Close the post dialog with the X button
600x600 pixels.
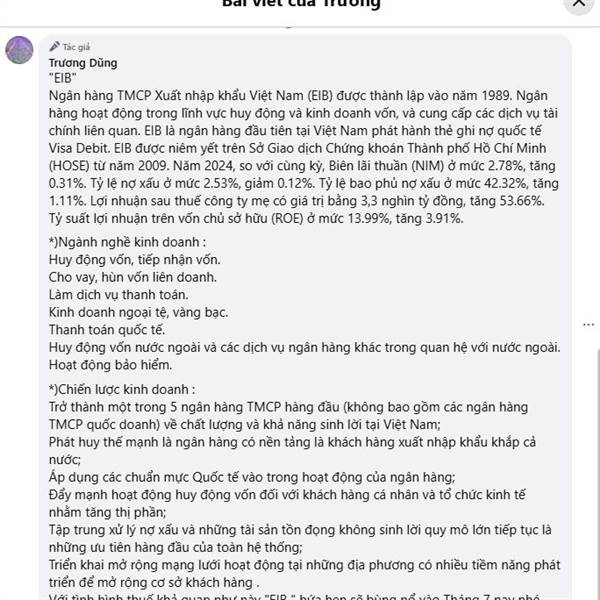(x=579, y=3)
